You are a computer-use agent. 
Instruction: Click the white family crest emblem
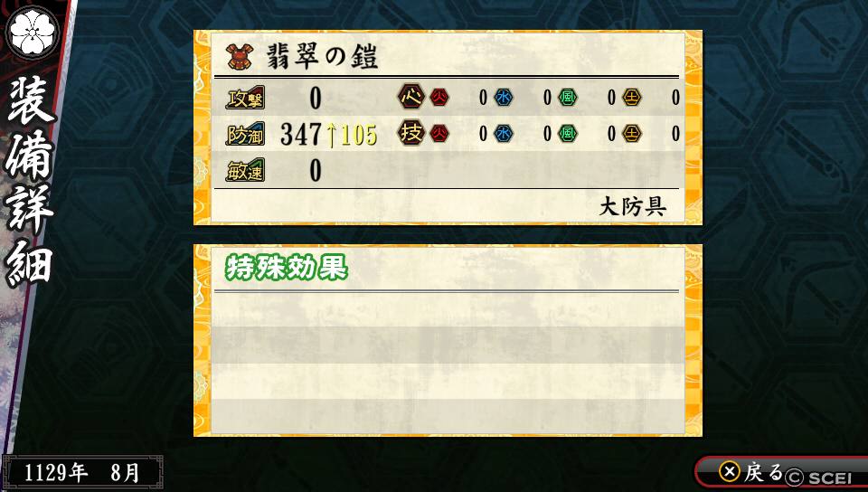click(33, 32)
